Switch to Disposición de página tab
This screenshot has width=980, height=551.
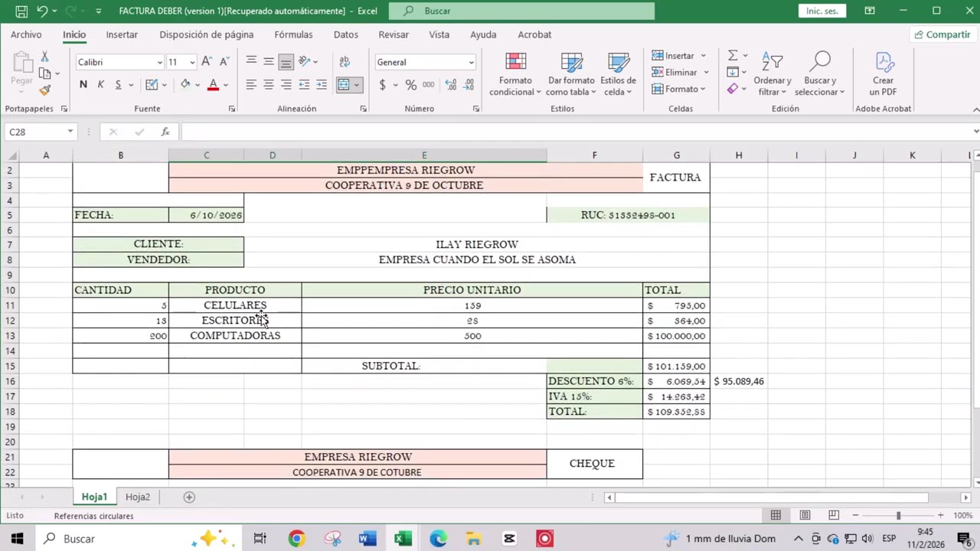coord(206,34)
